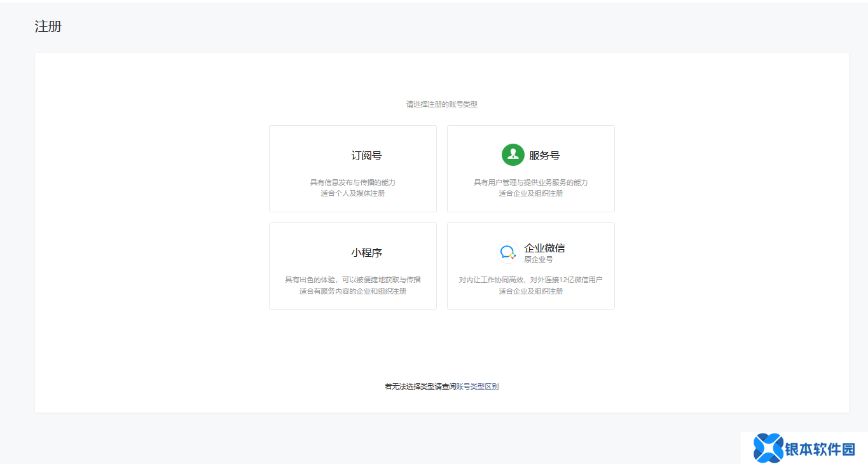Image resolution: width=868 pixels, height=464 pixels.
Task: Click the 银本软件园 watermark text
Action: (821, 449)
